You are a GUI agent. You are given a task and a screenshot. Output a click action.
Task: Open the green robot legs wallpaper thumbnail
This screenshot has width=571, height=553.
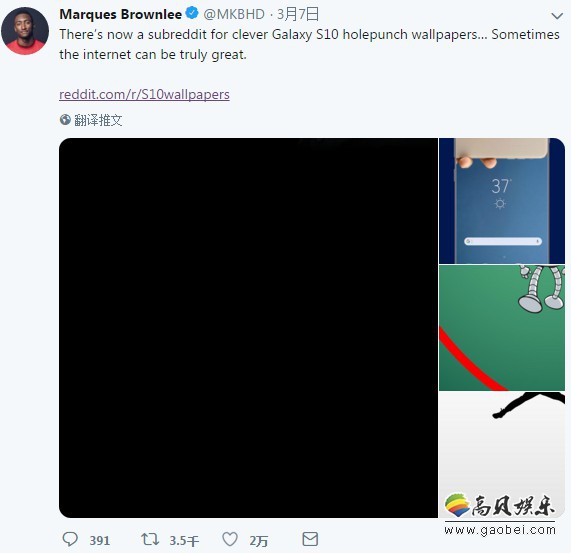pyautogui.click(x=502, y=328)
